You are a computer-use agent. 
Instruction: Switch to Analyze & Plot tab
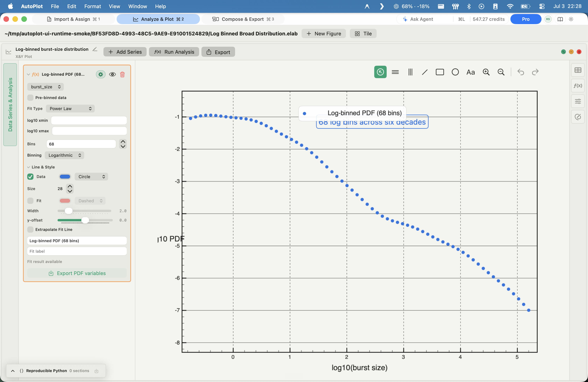click(x=158, y=19)
